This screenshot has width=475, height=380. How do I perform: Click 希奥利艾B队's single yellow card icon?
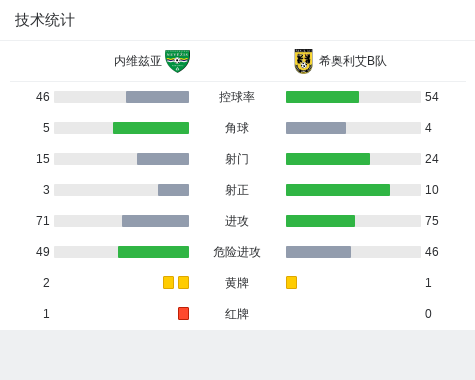291,282
